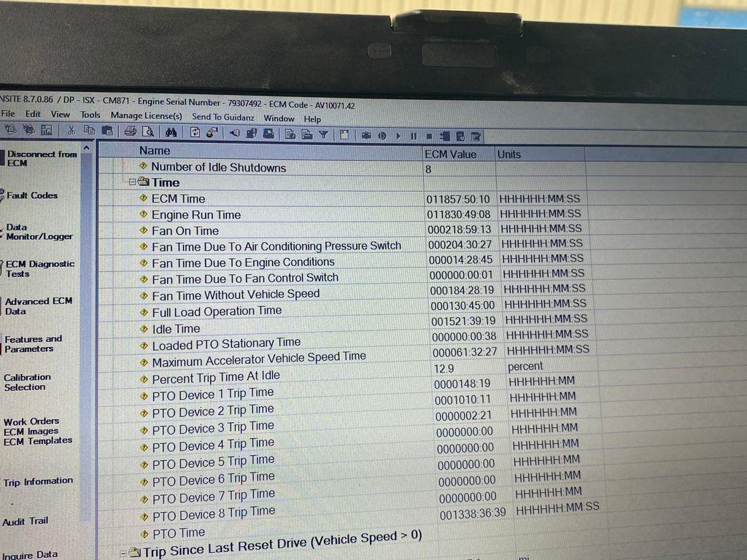The width and height of the screenshot is (747, 560).
Task: Click the Paste clipboard icon in the toolbar
Action: (107, 131)
